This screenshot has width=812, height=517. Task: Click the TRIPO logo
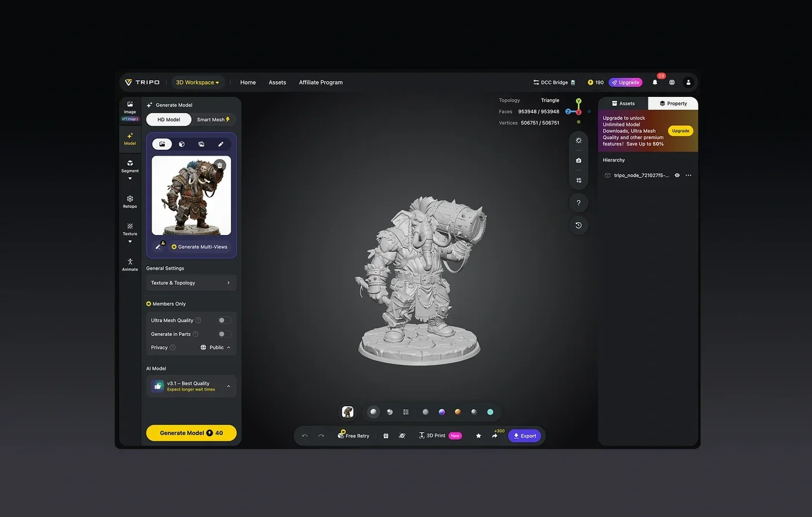(x=142, y=82)
